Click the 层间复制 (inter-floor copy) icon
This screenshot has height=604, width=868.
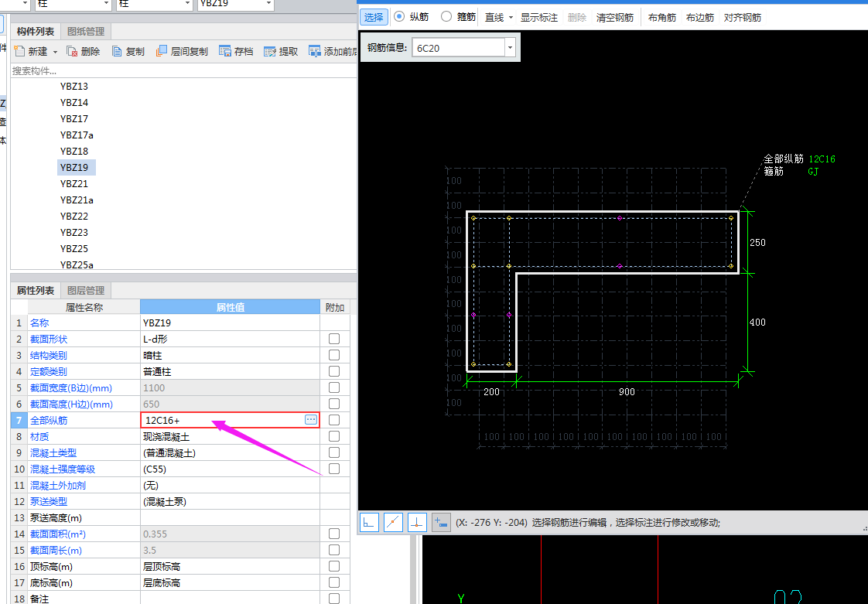tap(162, 52)
